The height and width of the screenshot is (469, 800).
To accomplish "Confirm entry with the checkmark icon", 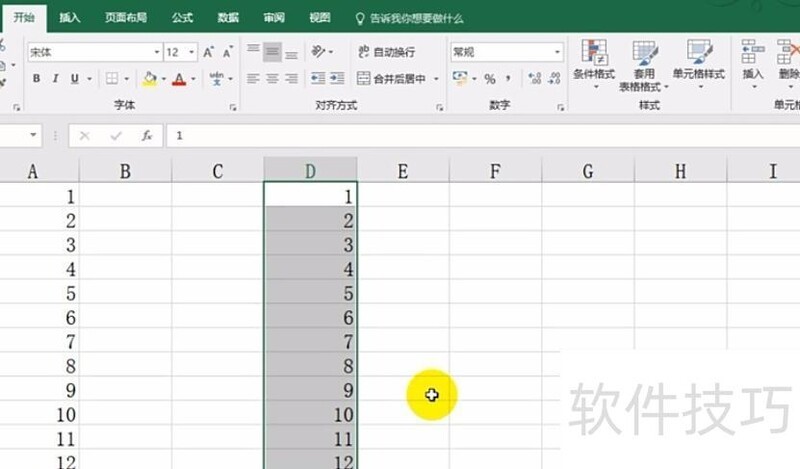I will tap(116, 136).
